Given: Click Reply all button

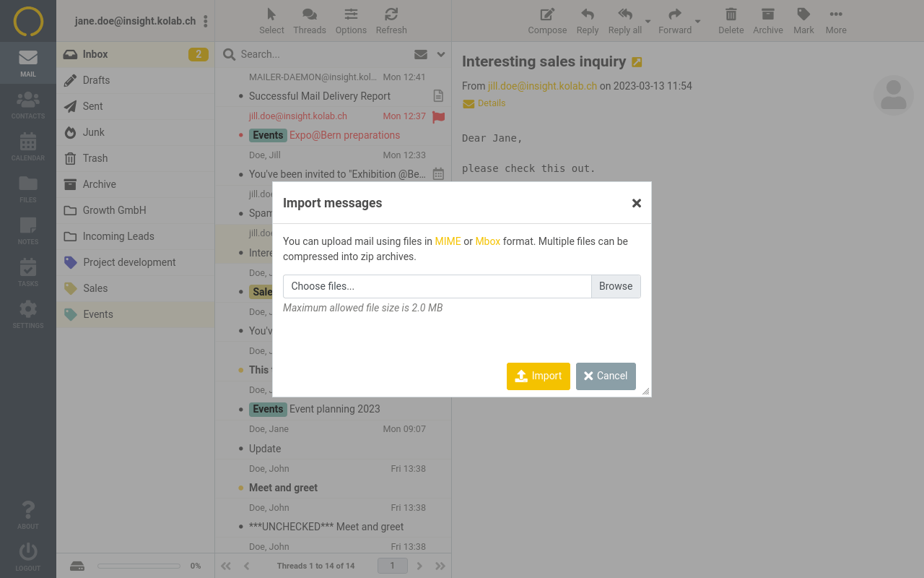Looking at the screenshot, I should click(625, 21).
